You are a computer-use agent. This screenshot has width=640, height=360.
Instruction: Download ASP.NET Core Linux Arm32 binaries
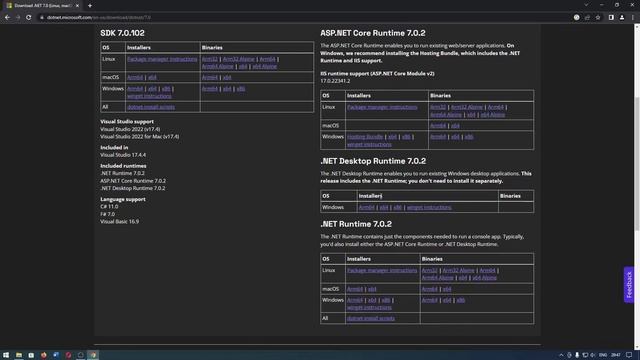438,107
